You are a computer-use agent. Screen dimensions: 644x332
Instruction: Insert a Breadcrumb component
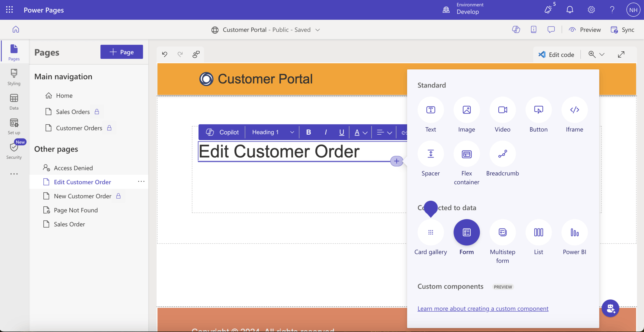tap(502, 154)
